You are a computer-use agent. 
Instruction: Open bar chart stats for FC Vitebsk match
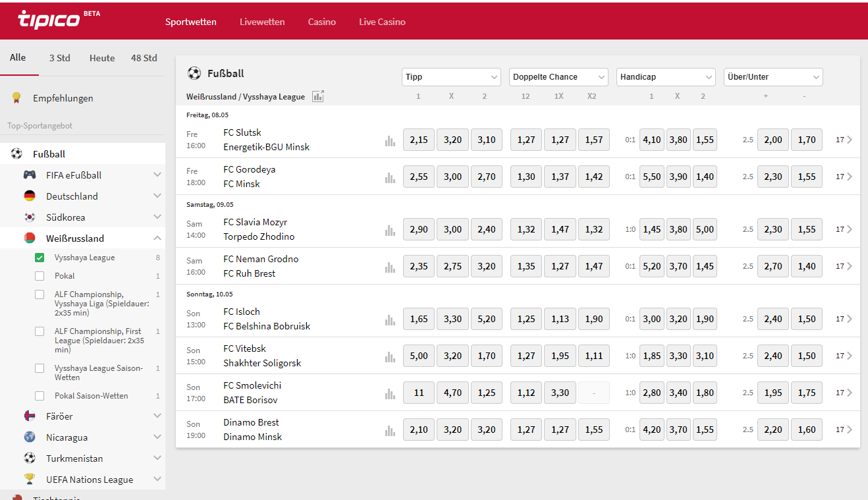pyautogui.click(x=390, y=356)
